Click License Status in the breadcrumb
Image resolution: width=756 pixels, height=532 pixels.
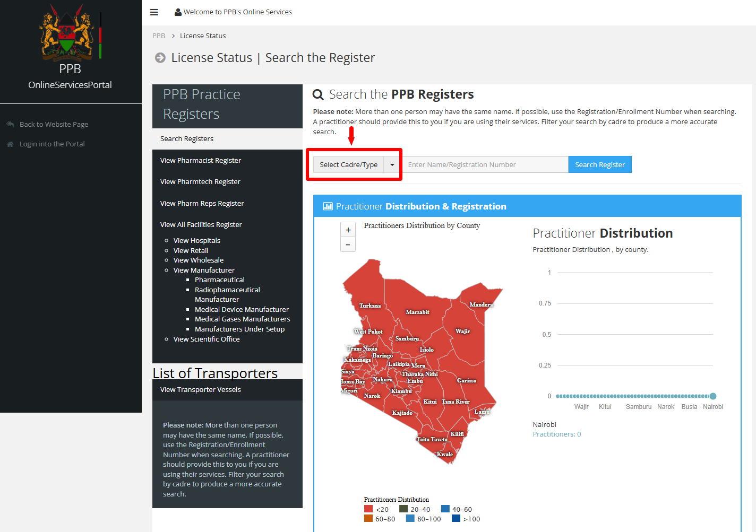tap(203, 36)
